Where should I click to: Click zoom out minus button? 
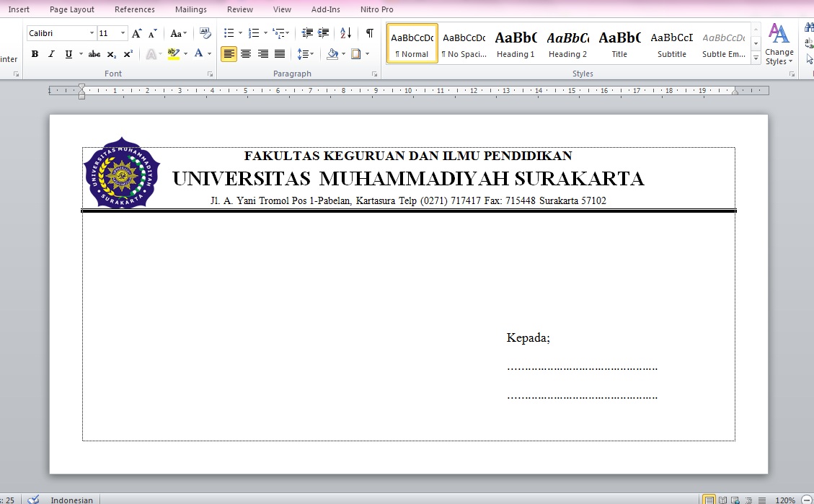click(x=808, y=500)
